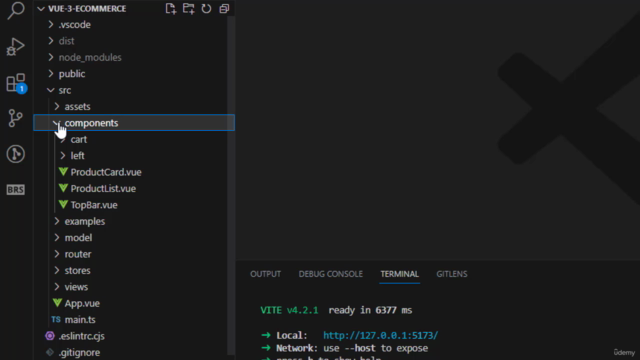Click the Vue icon next to App.vue
640x360 pixels.
click(57, 303)
